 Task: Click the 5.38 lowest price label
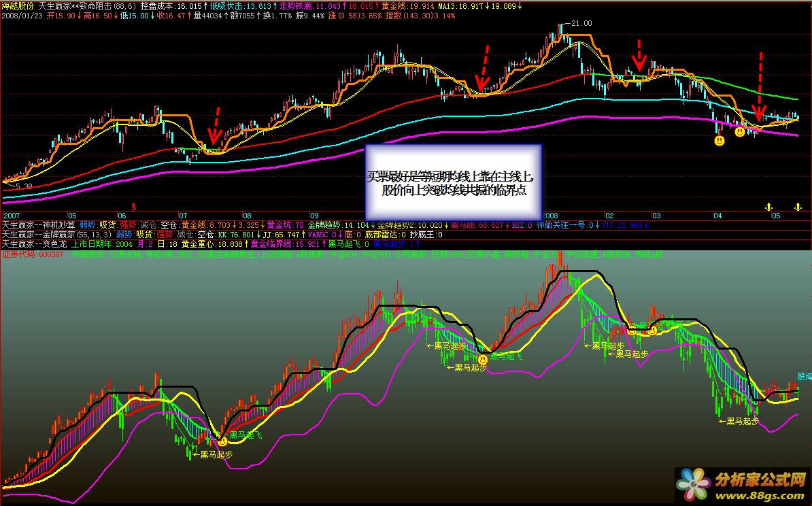tap(24, 186)
